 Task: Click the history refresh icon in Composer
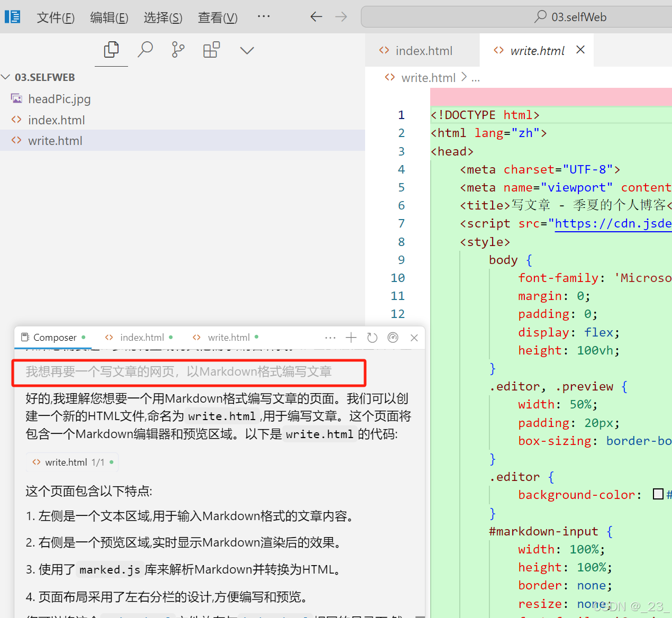click(372, 338)
